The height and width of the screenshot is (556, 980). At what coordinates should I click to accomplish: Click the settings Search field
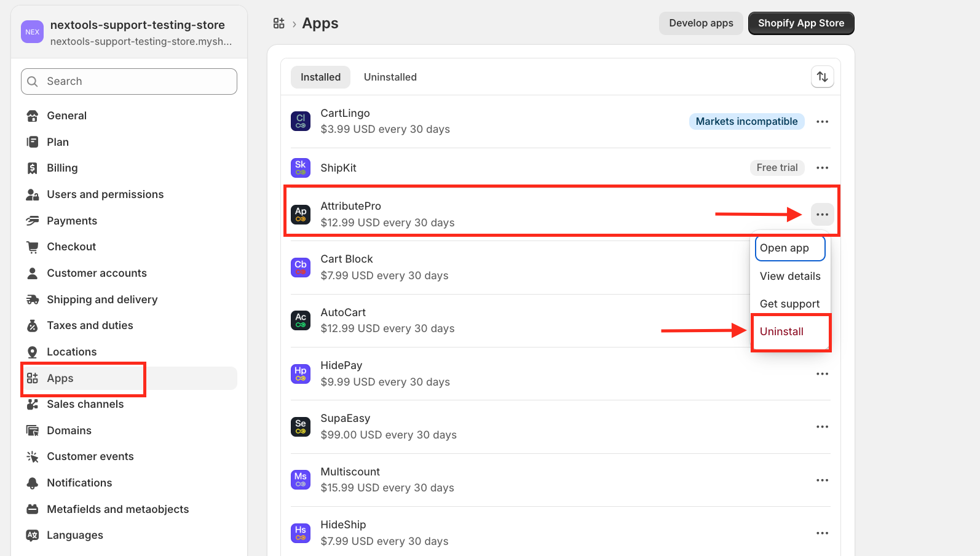click(129, 81)
